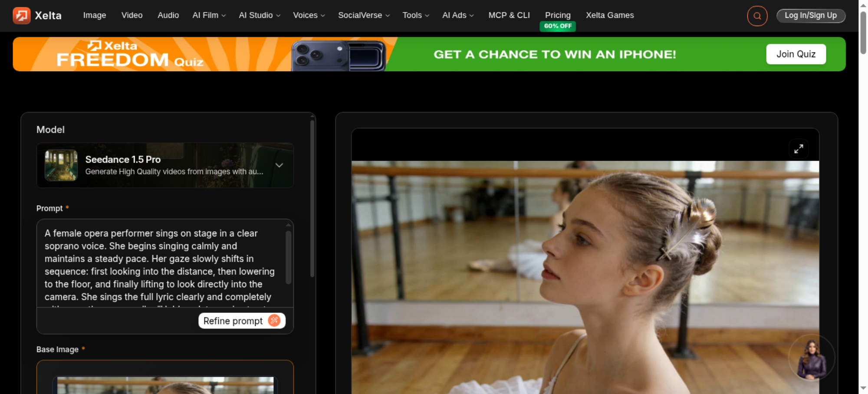Open the Tools dropdown
Viewport: 868px width, 394px height.
(416, 15)
